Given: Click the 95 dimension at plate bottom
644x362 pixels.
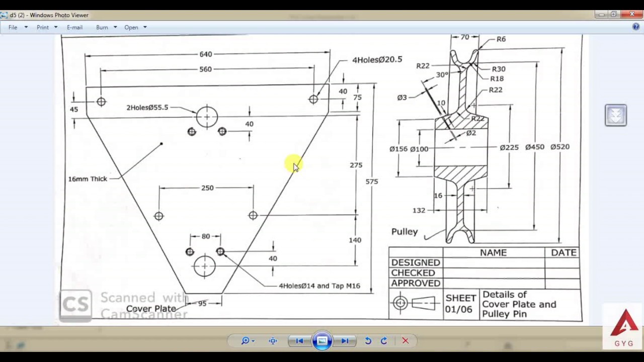Looking at the screenshot, I should (x=202, y=304).
